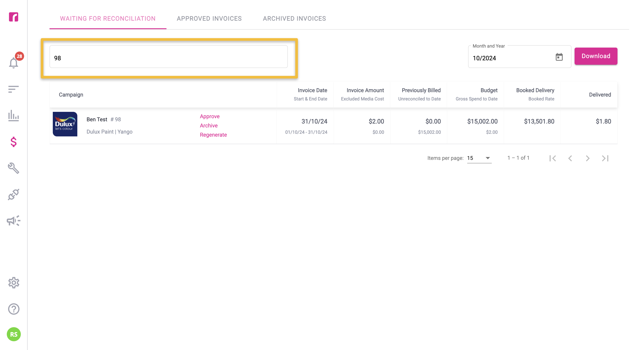The height and width of the screenshot is (350, 644).
Task: Click the Dulux campaign thumbnail
Action: point(65,124)
